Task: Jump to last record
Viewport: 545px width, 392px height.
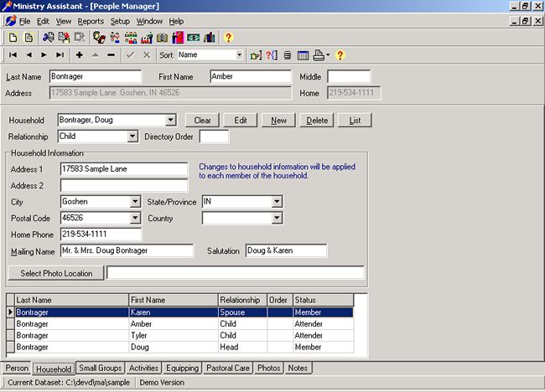Action: (60, 54)
